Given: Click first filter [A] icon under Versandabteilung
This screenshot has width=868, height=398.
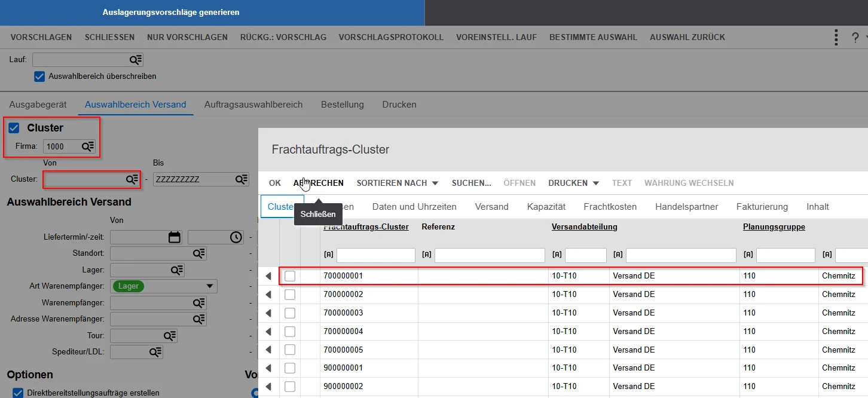Looking at the screenshot, I should [557, 255].
